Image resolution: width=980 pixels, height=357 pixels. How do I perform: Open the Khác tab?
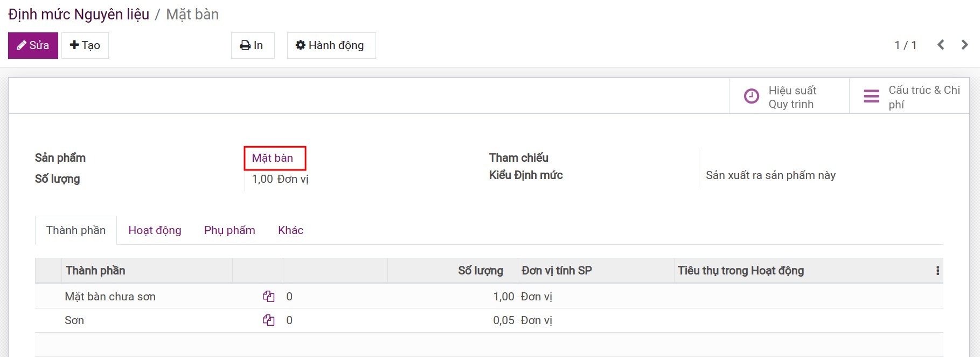point(290,230)
